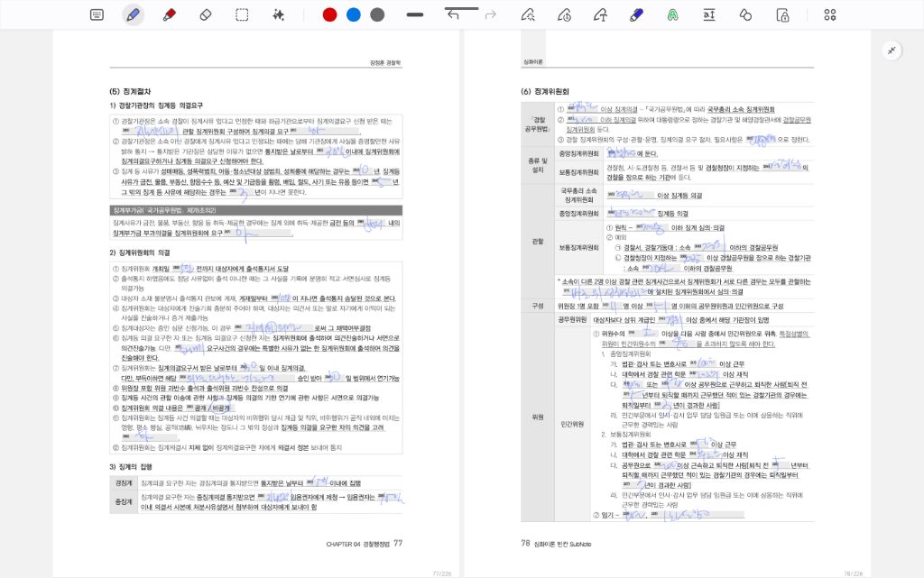Select the green outlined letter A tool
Image resolution: width=924 pixels, height=578 pixels.
(672, 14)
